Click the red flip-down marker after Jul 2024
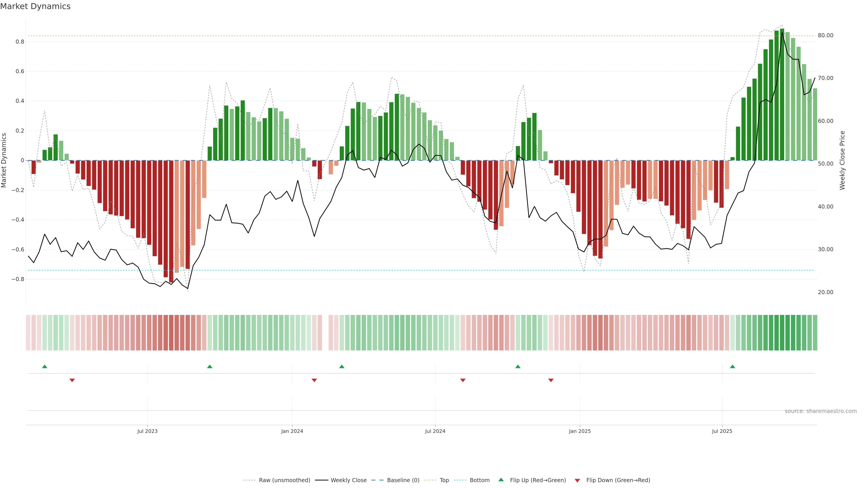Screen dimensions: 868x488 coord(463,380)
